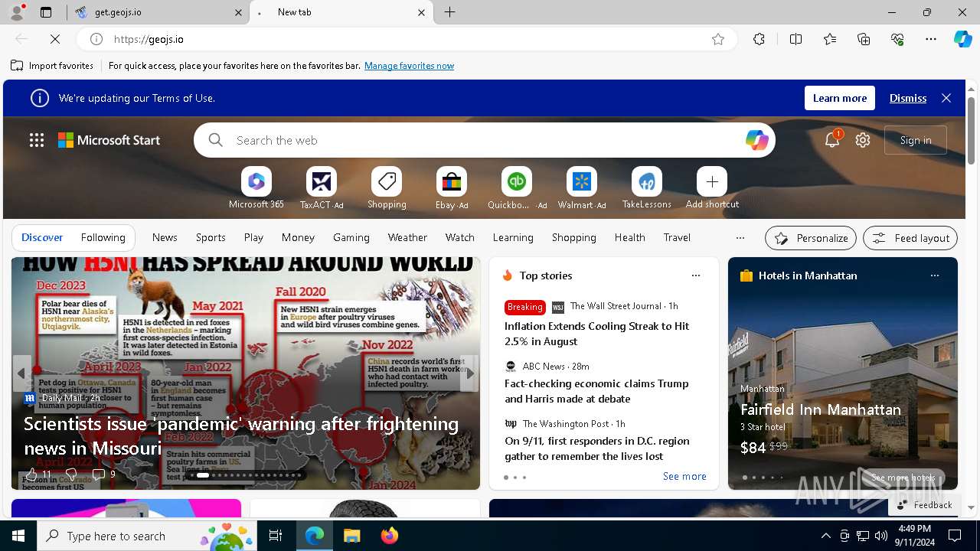This screenshot has width=980, height=551.
Task: Open Top stories card options menu
Action: click(695, 275)
